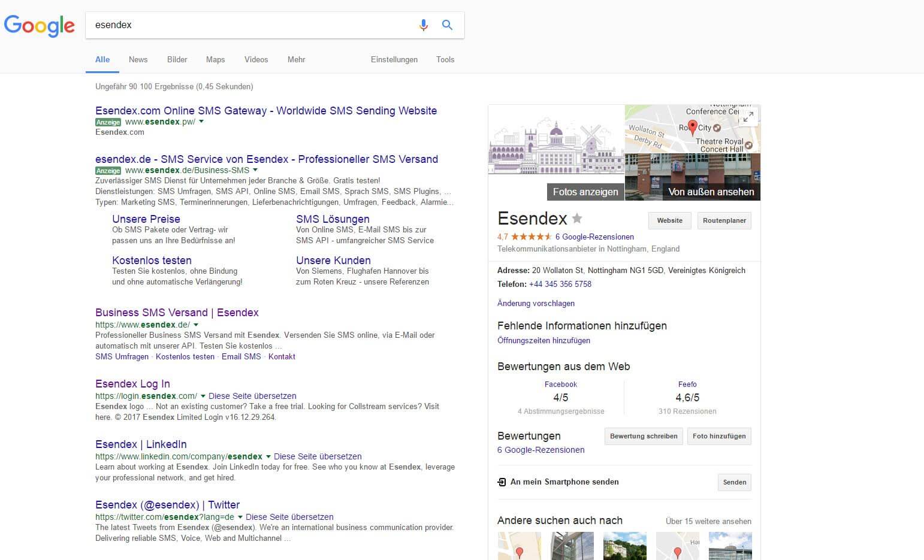
Task: Start voice search with microphone icon
Action: (x=424, y=25)
